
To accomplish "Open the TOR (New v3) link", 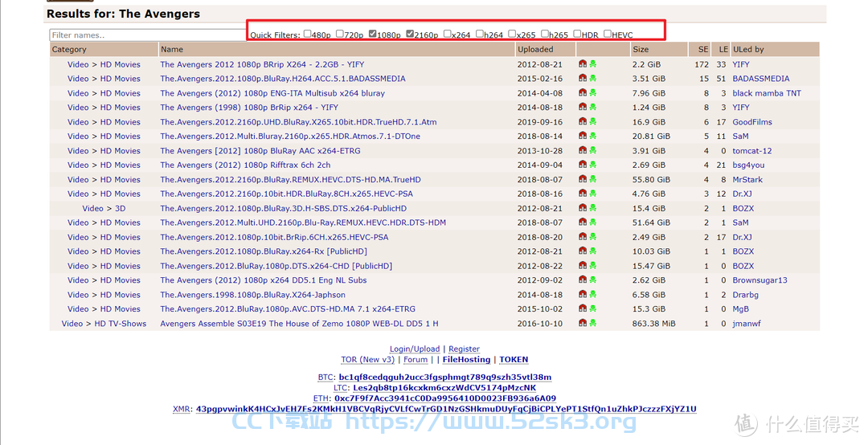I will click(x=367, y=359).
